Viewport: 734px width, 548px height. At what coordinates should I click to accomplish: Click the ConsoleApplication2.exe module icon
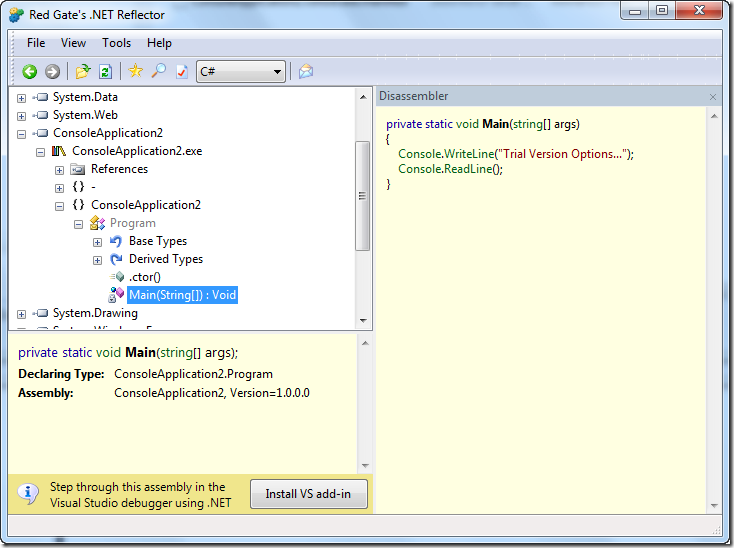point(59,151)
